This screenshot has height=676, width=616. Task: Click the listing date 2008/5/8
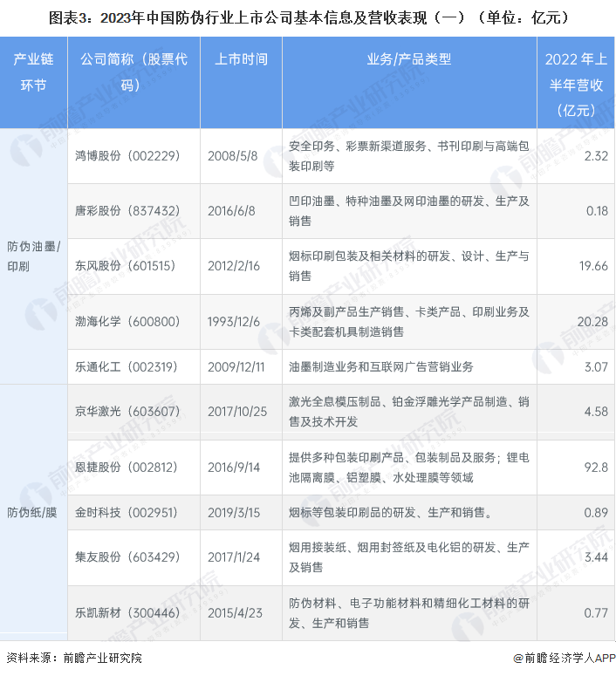pos(232,155)
